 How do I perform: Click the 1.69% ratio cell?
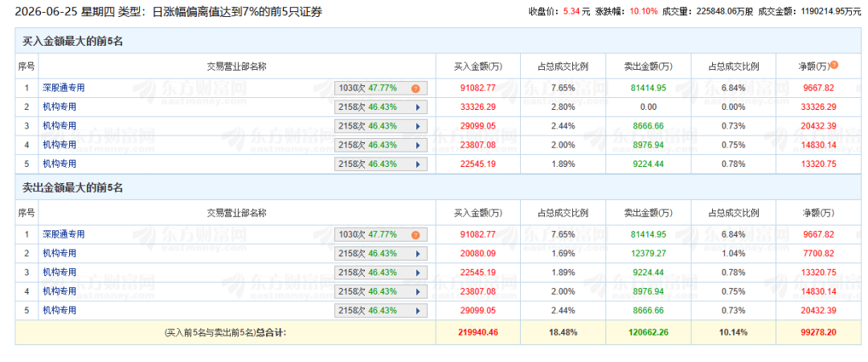[x=563, y=254]
